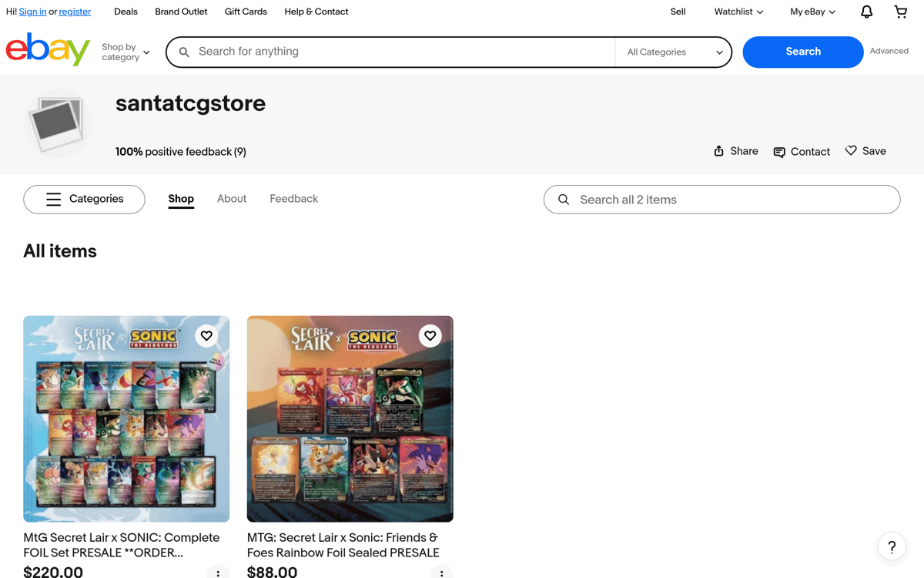The height and width of the screenshot is (578, 924).
Task: Expand the My eBay dropdown
Action: 812,12
